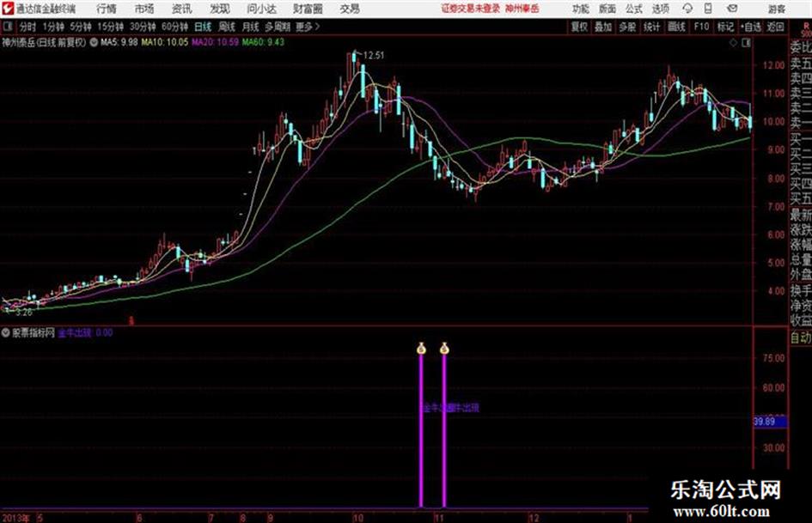Viewport: 812px width, 523px height.
Task: Switch to 分时 period tab
Action: coord(28,27)
